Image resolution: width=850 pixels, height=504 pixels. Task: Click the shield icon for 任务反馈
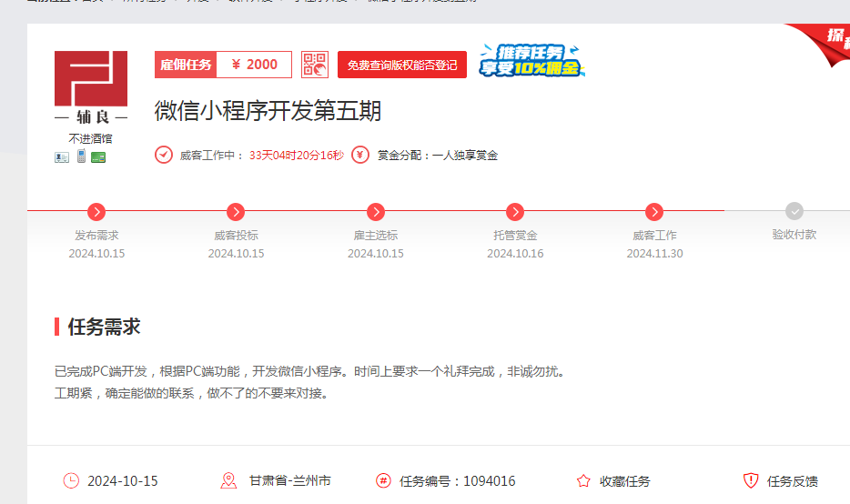[x=751, y=480]
